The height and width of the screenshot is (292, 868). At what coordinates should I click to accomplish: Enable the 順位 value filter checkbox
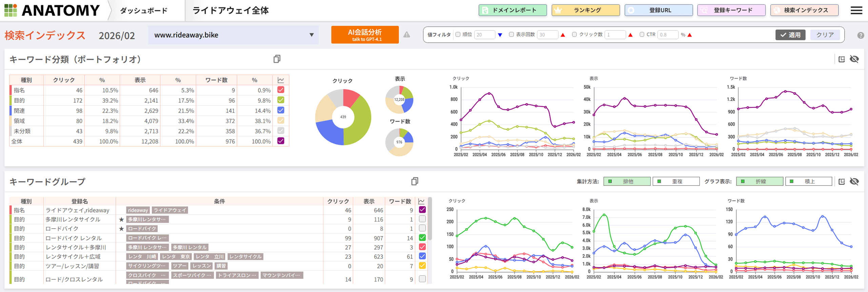[458, 35]
